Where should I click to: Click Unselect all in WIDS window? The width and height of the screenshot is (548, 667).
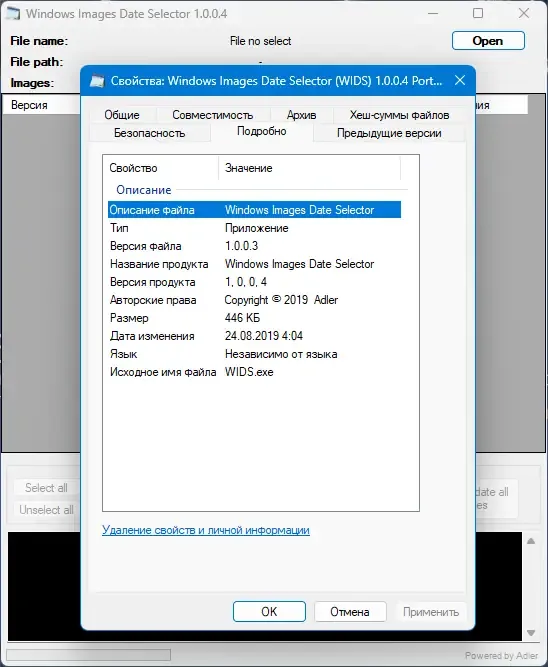[46, 510]
